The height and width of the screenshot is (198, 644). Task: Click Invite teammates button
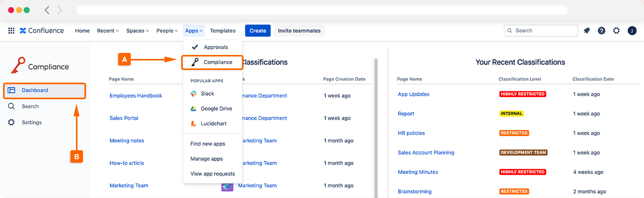(299, 31)
